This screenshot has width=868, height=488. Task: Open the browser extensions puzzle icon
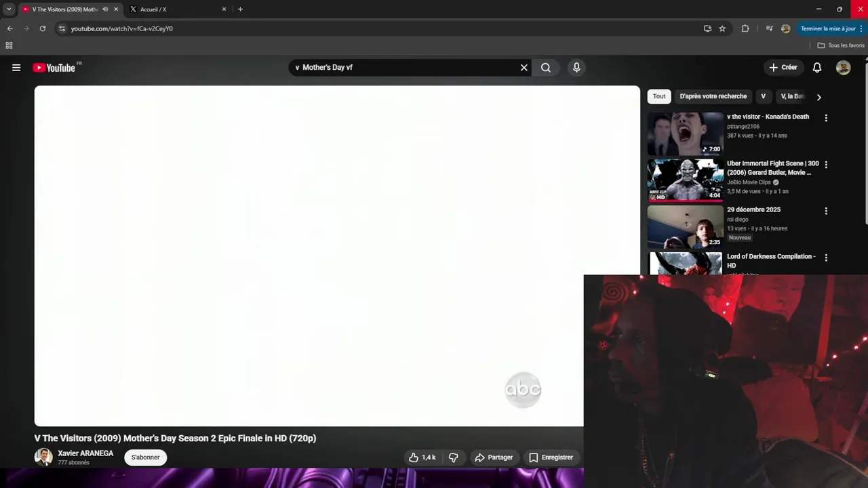[x=745, y=28]
